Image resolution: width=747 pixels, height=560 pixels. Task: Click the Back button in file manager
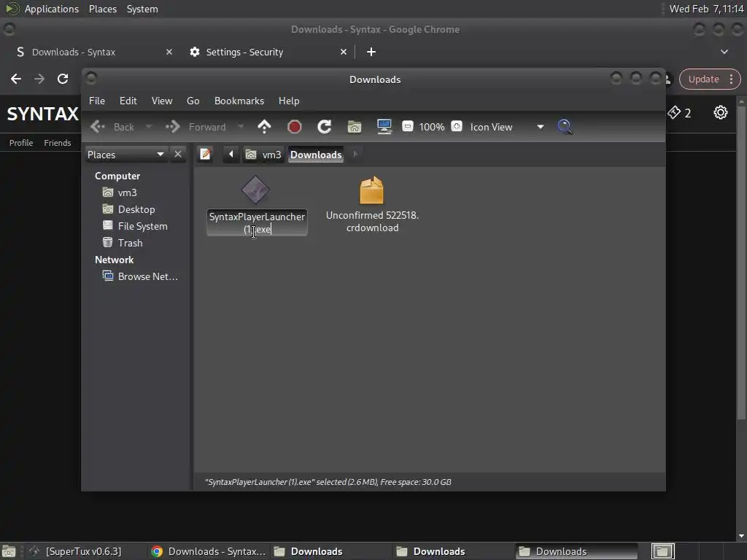113,127
